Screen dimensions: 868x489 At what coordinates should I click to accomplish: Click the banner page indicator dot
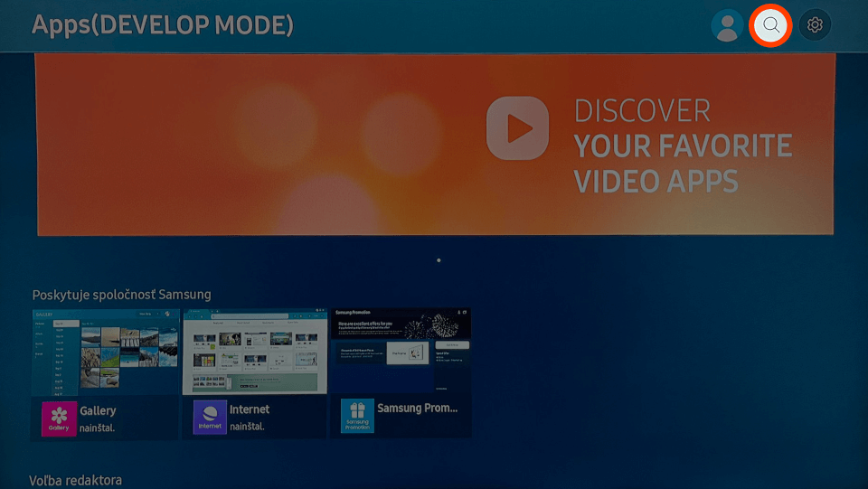pyautogui.click(x=439, y=260)
